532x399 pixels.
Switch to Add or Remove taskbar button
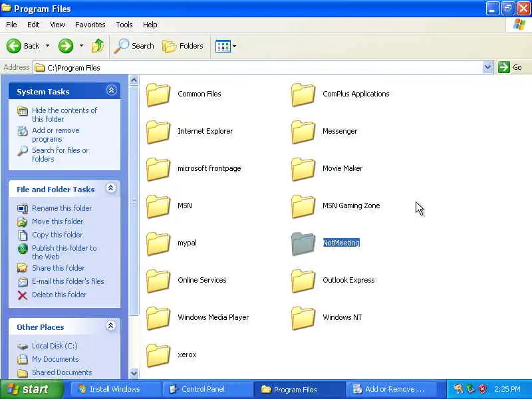391,389
